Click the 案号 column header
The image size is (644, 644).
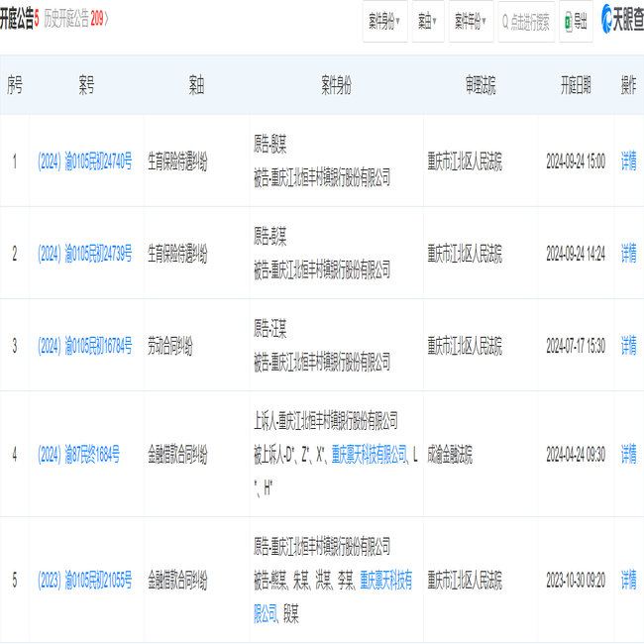click(x=86, y=85)
